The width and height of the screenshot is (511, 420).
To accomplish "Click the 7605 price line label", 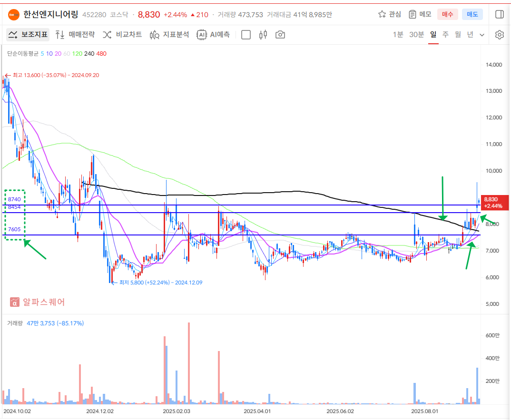I will [14, 229].
